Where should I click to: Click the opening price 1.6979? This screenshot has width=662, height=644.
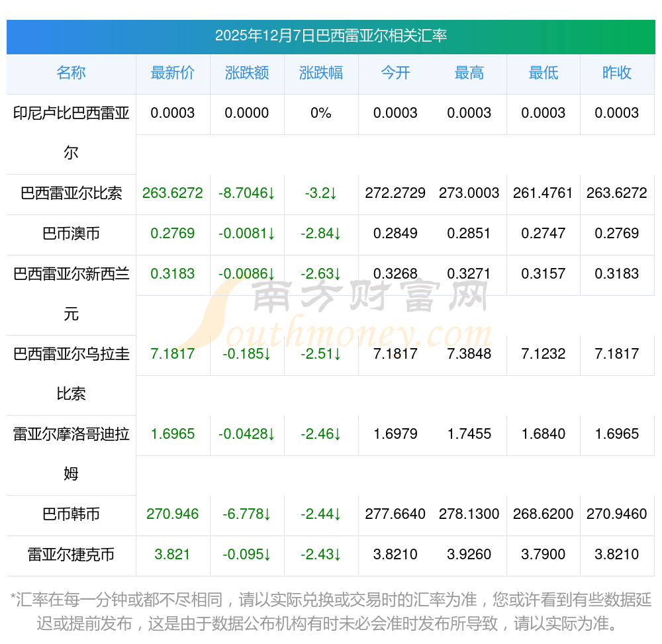[x=395, y=434]
